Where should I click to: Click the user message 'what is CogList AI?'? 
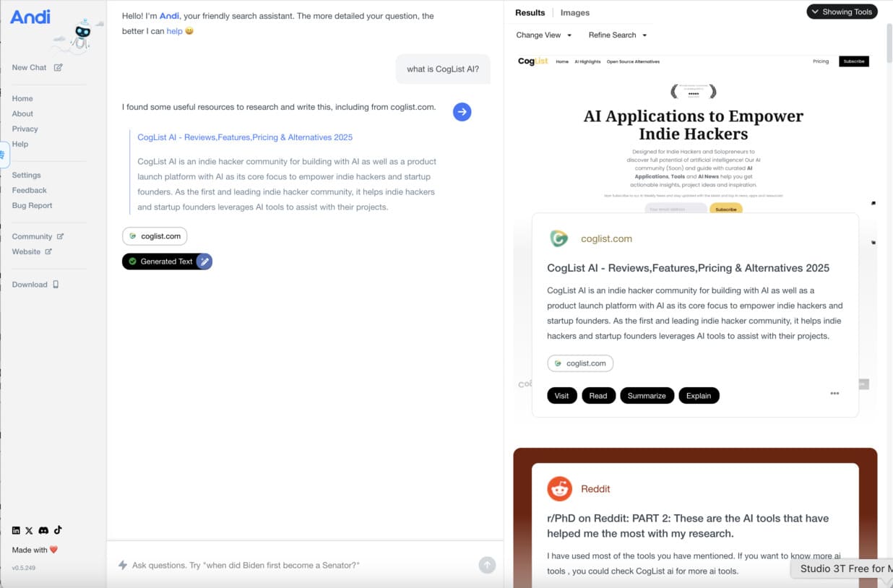pos(442,69)
